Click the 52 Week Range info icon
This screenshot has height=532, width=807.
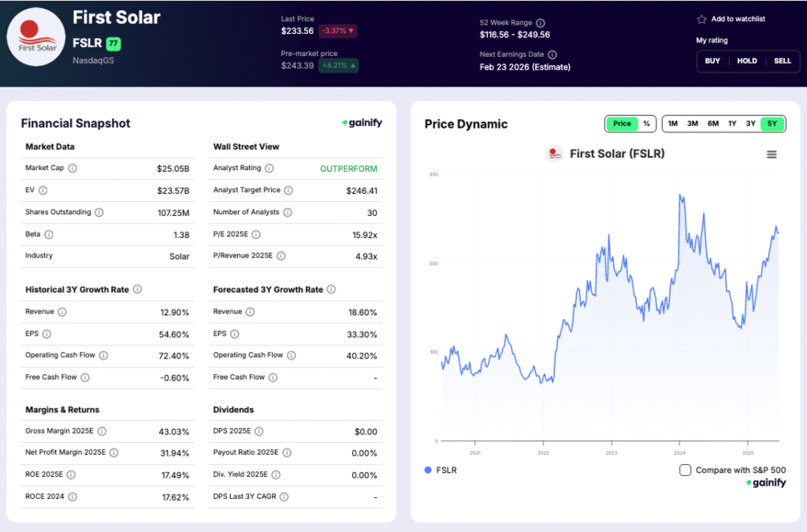[541, 22]
